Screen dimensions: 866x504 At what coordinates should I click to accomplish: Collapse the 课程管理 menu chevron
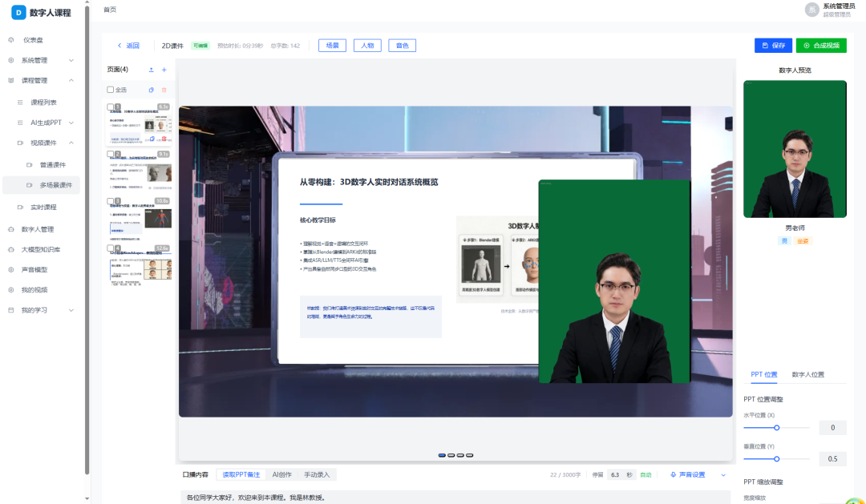pyautogui.click(x=71, y=81)
